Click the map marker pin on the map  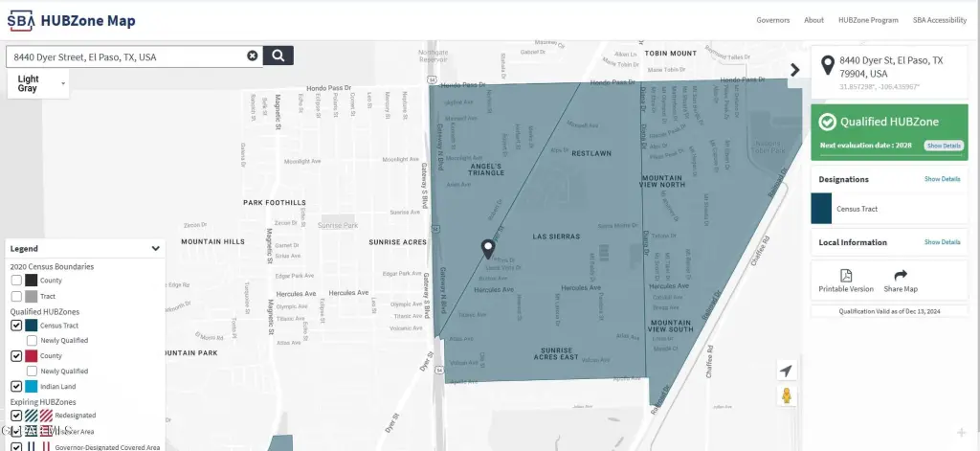click(x=488, y=249)
